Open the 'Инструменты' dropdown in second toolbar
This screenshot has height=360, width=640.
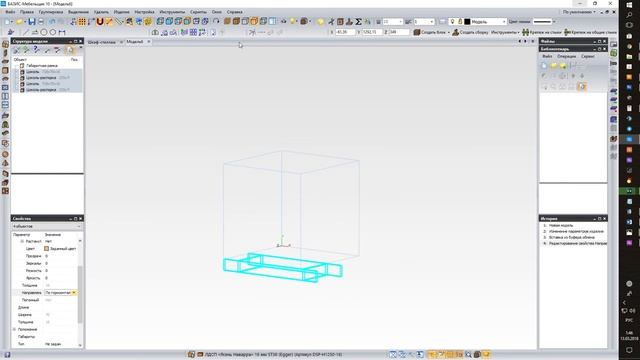point(505,32)
